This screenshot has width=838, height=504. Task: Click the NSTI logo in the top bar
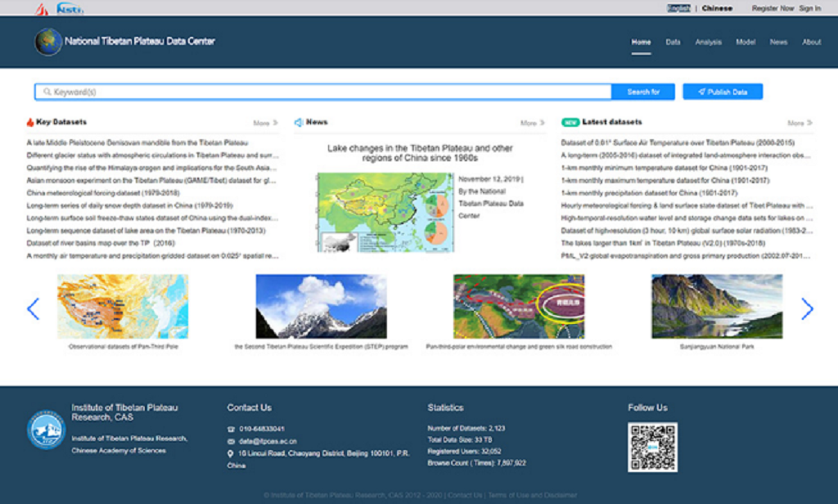70,8
